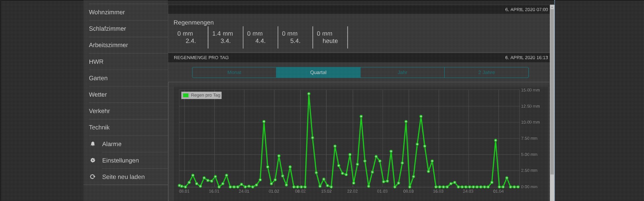Click the green Regen pro Tag legend swatch
Screen dimensions: 644x201
[x=185, y=95]
